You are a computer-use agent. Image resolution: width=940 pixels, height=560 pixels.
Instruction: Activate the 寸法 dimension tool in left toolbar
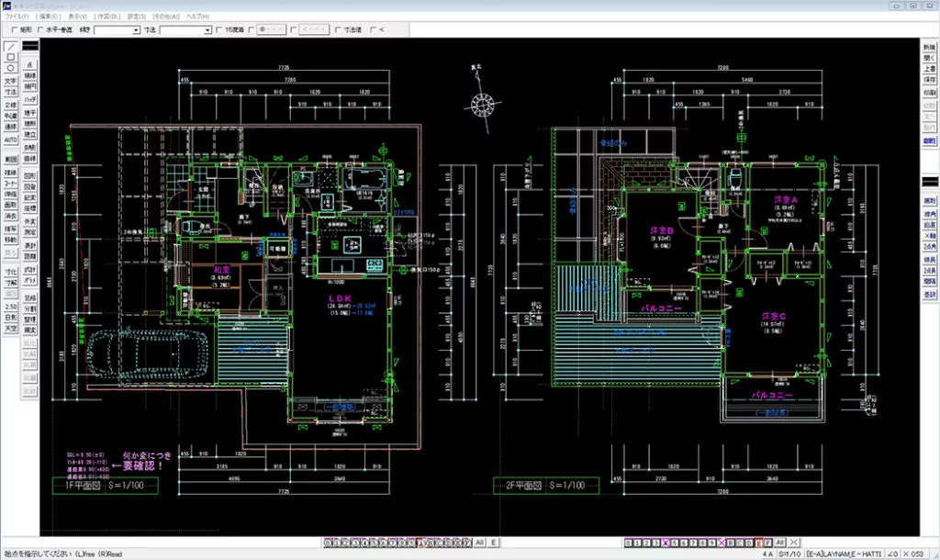[10, 92]
